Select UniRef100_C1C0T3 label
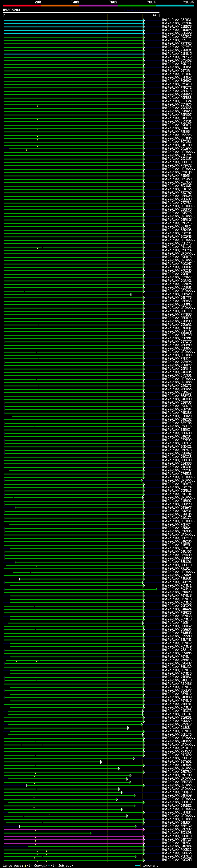The height and width of the screenshot is (868, 197). pos(176,484)
